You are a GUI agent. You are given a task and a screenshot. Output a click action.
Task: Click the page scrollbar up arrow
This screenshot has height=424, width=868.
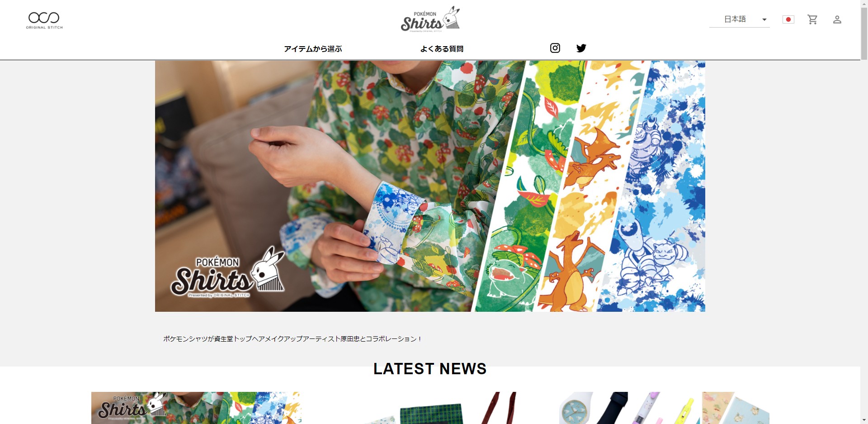864,4
